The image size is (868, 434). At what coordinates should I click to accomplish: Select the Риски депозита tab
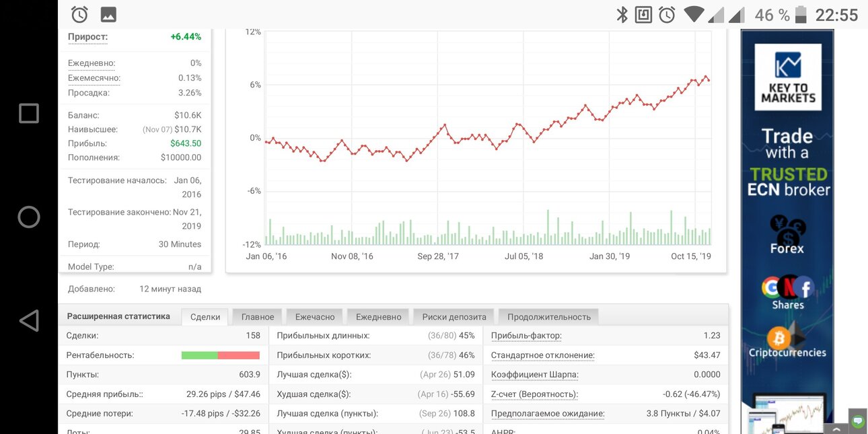pyautogui.click(x=454, y=317)
